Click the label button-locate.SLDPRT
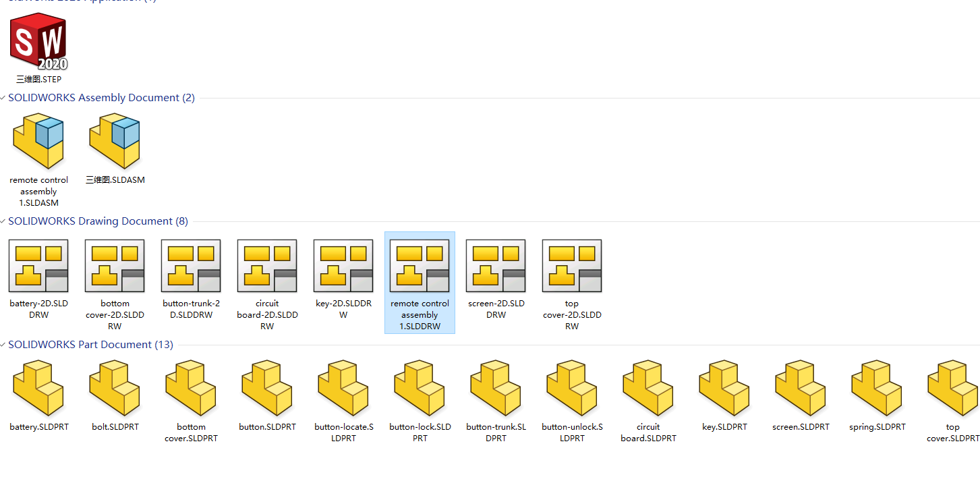The height and width of the screenshot is (479, 980). (343, 432)
